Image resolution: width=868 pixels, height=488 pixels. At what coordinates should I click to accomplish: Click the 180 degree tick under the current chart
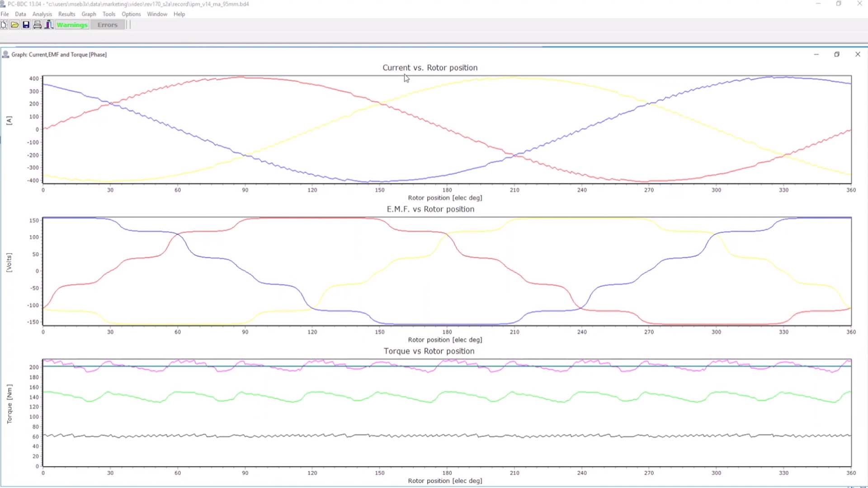(447, 190)
